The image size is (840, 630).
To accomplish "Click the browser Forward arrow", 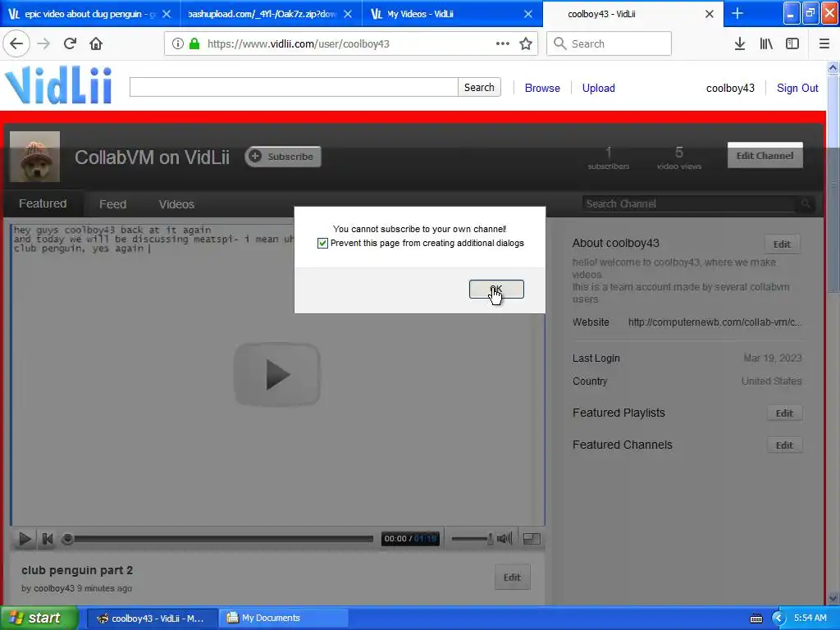I will pyautogui.click(x=44, y=43).
